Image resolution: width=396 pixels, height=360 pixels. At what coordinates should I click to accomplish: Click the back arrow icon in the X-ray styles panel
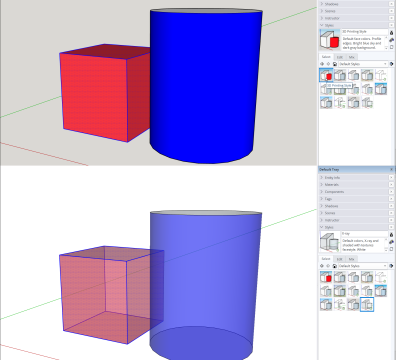pyautogui.click(x=322, y=266)
